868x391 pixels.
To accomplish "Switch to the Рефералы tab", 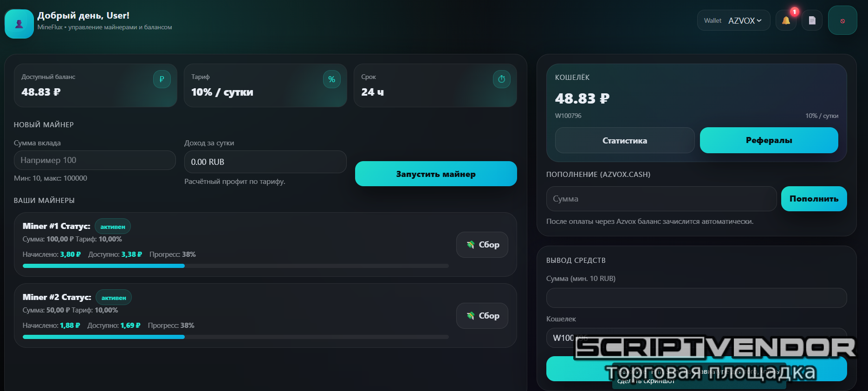I will pos(769,140).
